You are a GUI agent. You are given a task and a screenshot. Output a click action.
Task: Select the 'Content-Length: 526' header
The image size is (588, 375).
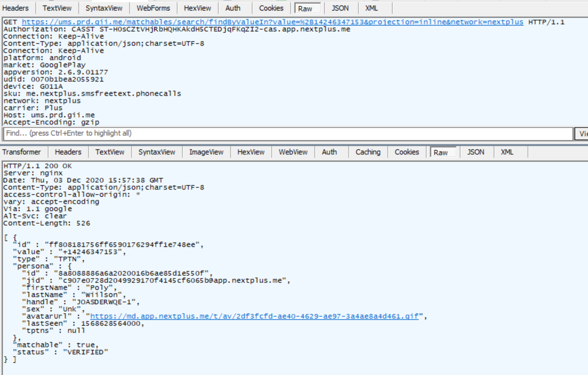[47, 224]
